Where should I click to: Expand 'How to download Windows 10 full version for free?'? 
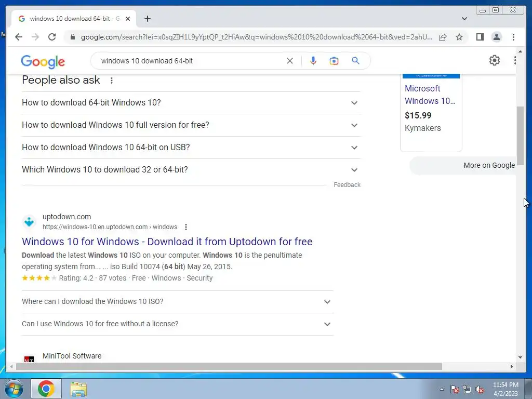191,125
